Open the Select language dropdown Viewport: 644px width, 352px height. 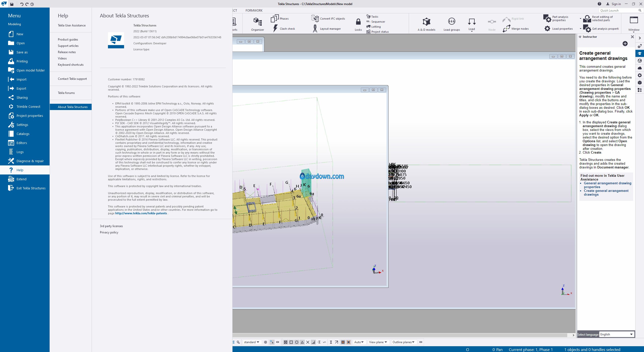point(616,334)
